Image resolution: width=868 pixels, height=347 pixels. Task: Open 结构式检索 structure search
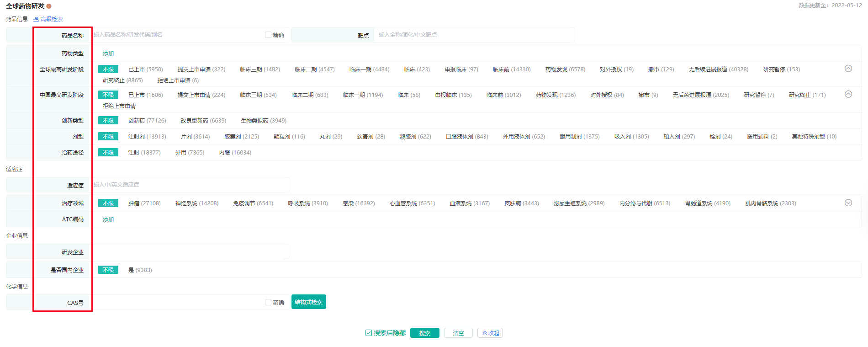308,302
